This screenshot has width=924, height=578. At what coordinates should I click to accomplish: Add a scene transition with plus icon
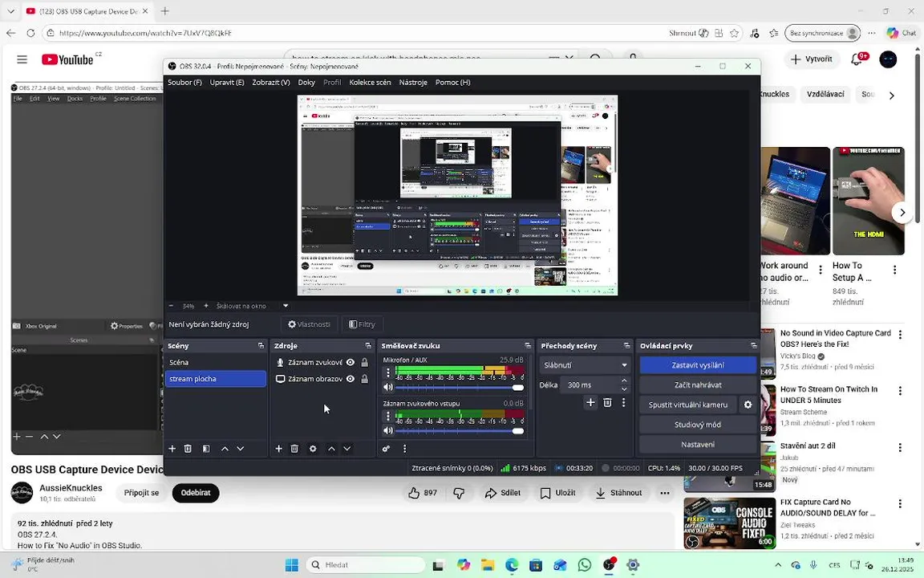click(x=590, y=403)
